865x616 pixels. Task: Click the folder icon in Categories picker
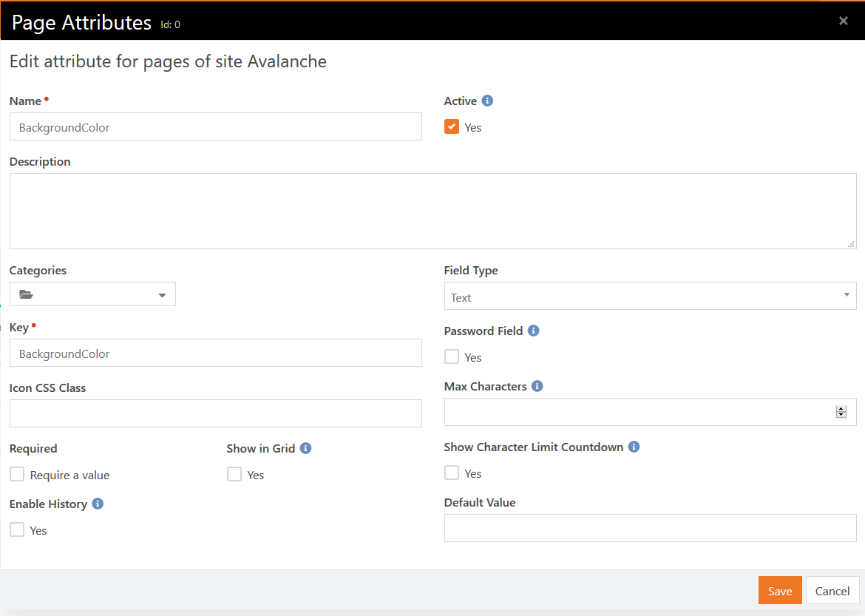(27, 294)
